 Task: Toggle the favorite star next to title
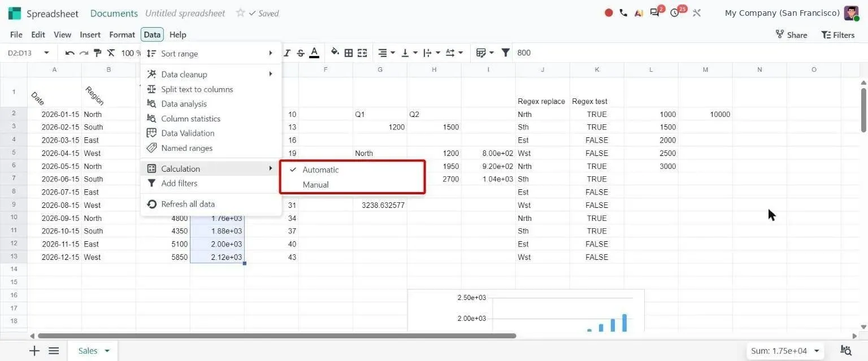tap(240, 12)
